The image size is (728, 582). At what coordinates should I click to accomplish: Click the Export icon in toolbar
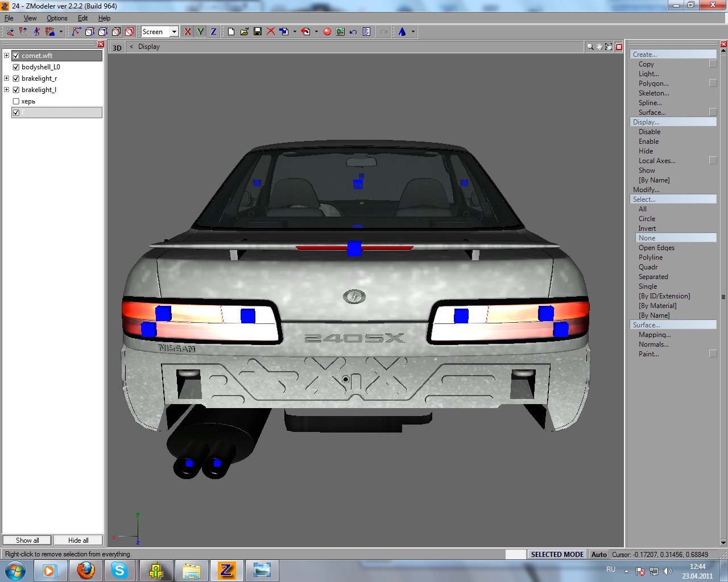click(305, 32)
